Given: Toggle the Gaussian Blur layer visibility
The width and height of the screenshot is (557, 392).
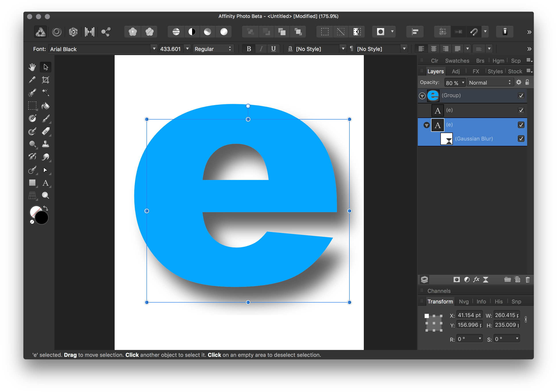Looking at the screenshot, I should (x=521, y=139).
